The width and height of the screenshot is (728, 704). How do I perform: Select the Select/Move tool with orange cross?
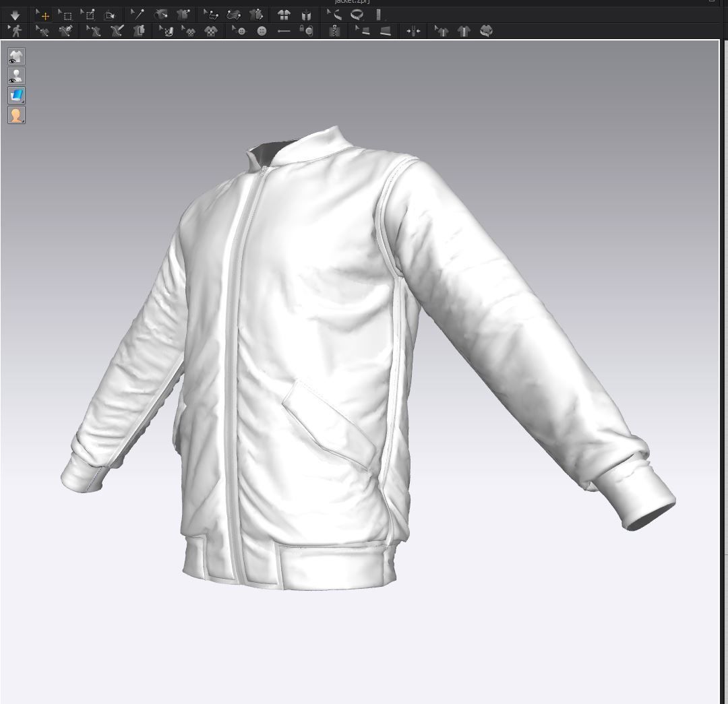point(43,15)
